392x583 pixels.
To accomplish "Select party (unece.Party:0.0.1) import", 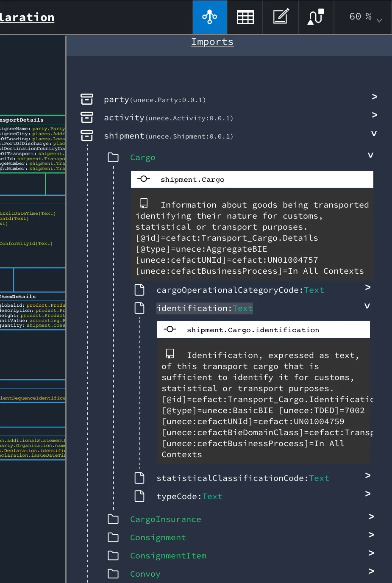I will click(x=155, y=100).
